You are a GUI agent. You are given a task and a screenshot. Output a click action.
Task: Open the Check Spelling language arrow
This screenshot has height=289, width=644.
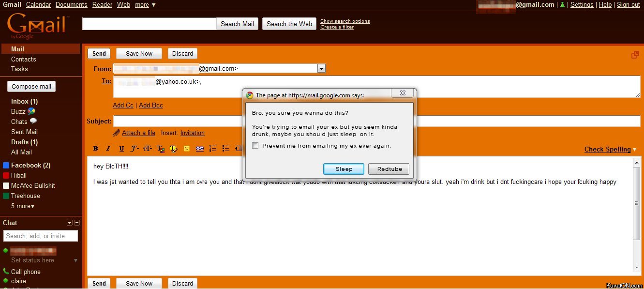point(635,150)
